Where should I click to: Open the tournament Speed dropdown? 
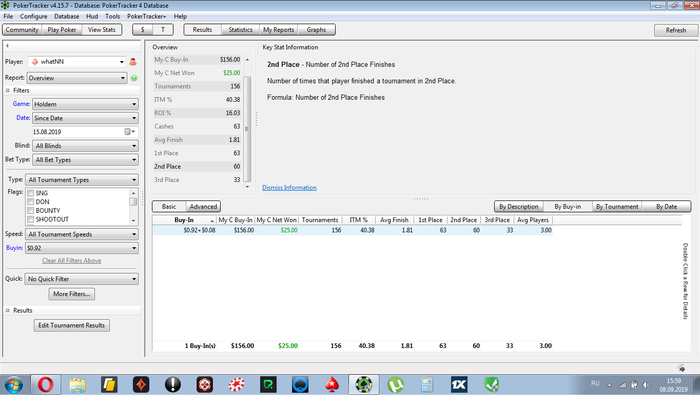coord(82,234)
